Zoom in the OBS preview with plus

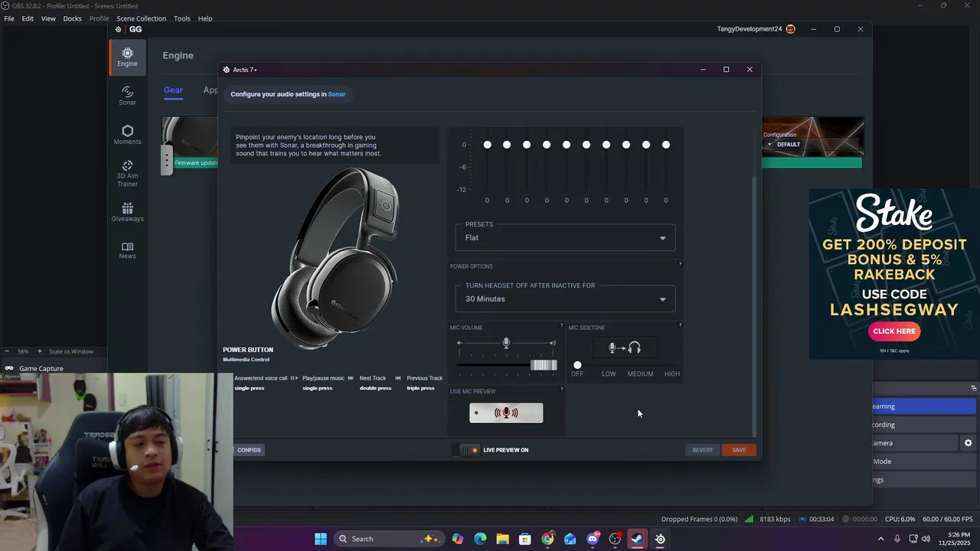pyautogui.click(x=40, y=351)
